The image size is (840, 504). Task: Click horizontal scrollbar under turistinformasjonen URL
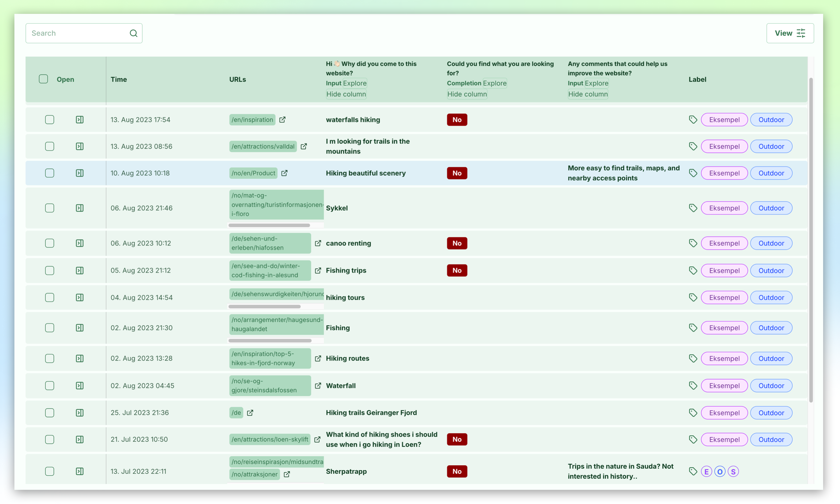[x=269, y=226]
